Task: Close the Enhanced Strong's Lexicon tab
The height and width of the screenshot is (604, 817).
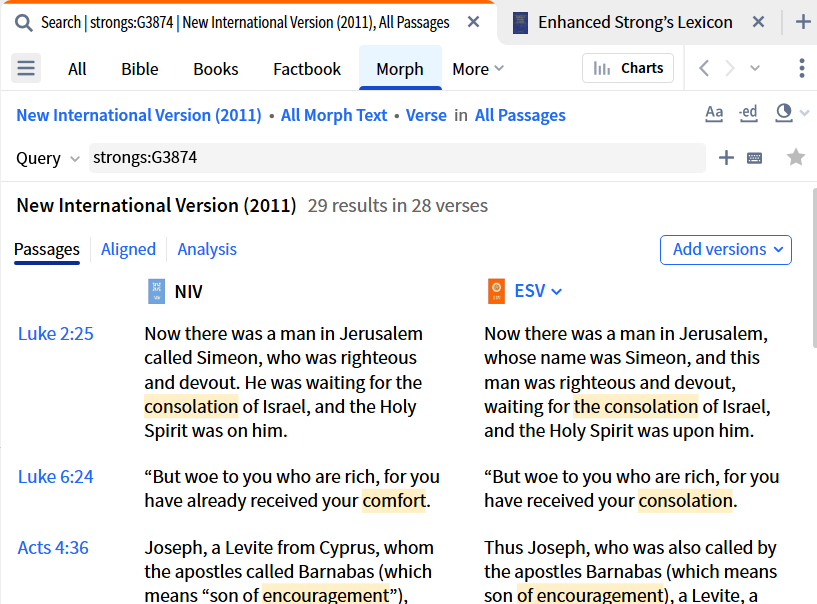Action: (759, 22)
